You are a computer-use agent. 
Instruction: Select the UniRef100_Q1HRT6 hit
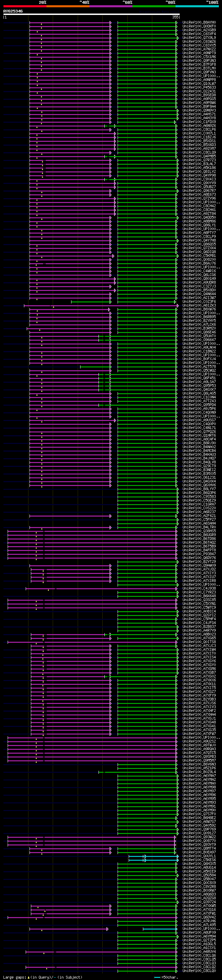point(199,435)
